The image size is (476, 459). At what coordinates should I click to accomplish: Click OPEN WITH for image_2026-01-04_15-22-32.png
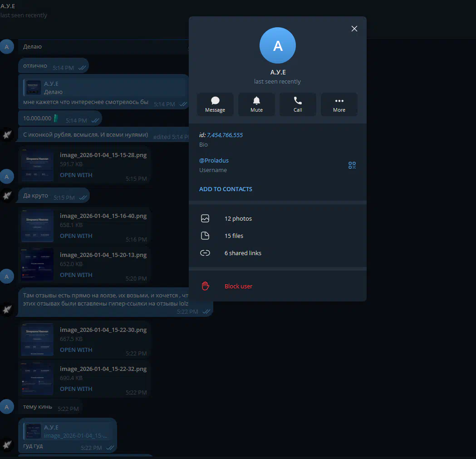point(76,389)
